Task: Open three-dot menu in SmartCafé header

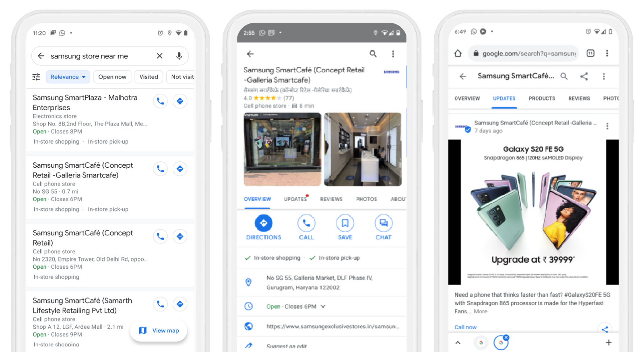Action: click(604, 76)
